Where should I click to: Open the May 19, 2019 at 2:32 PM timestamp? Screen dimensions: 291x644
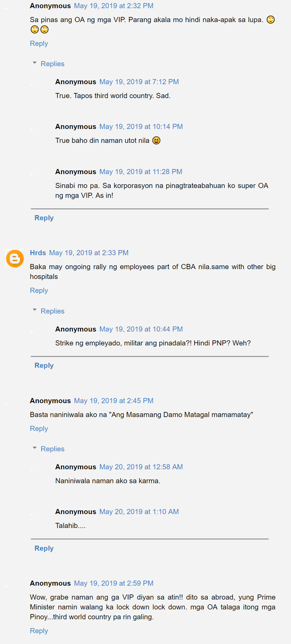(x=114, y=6)
